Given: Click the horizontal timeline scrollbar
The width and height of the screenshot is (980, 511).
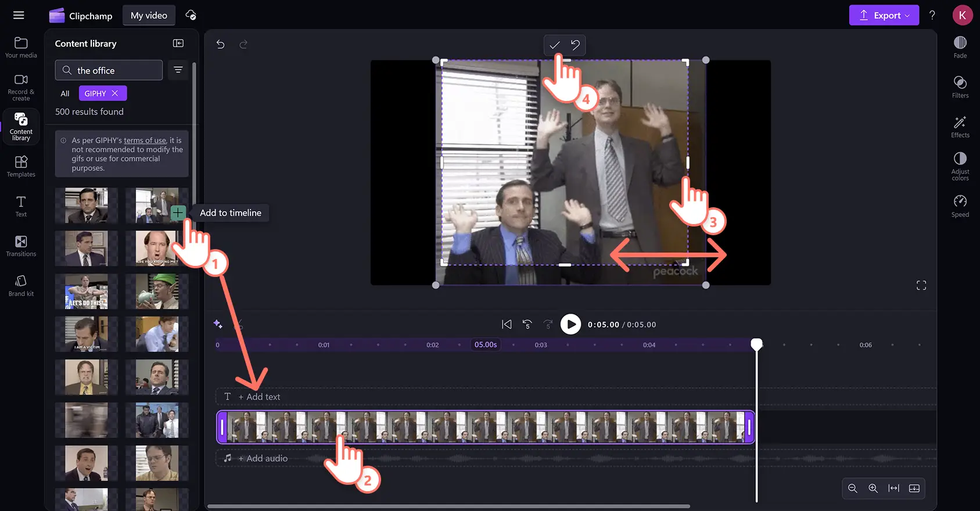Looking at the screenshot, I should click(x=448, y=506).
